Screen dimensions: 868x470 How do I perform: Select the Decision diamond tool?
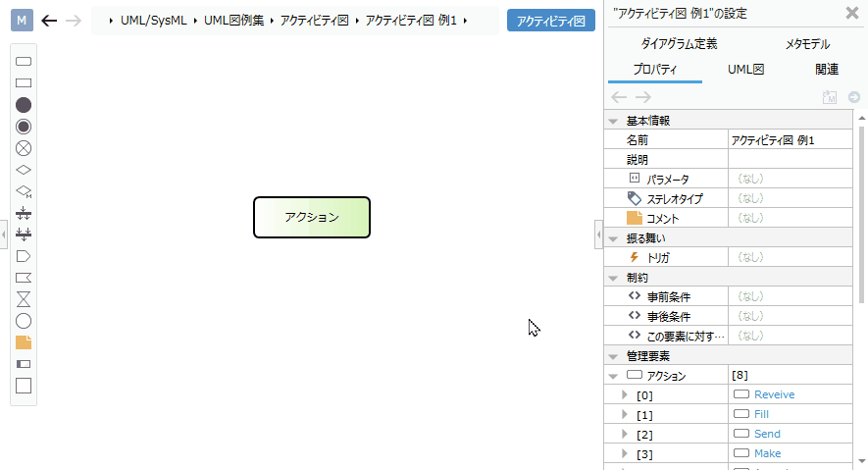point(24,170)
